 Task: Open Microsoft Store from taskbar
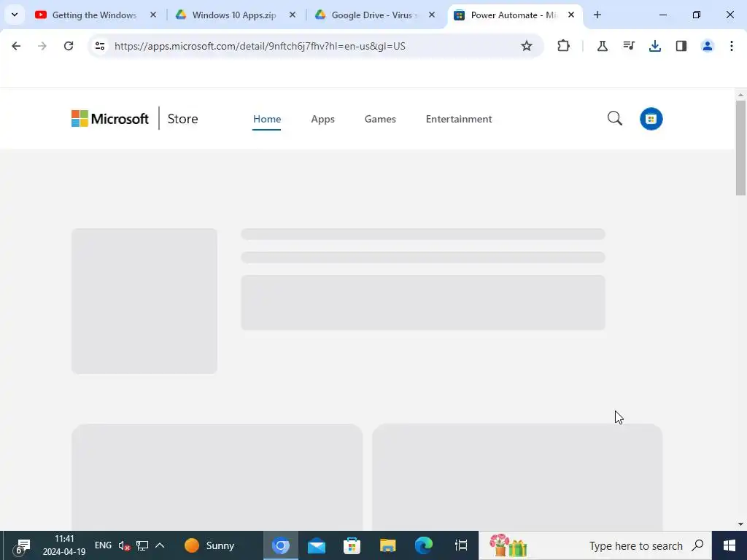tap(352, 545)
